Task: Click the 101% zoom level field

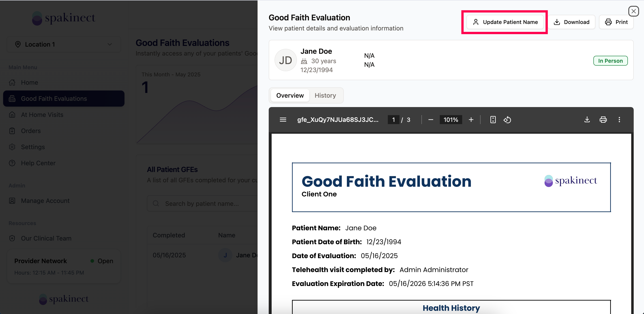Action: click(451, 120)
